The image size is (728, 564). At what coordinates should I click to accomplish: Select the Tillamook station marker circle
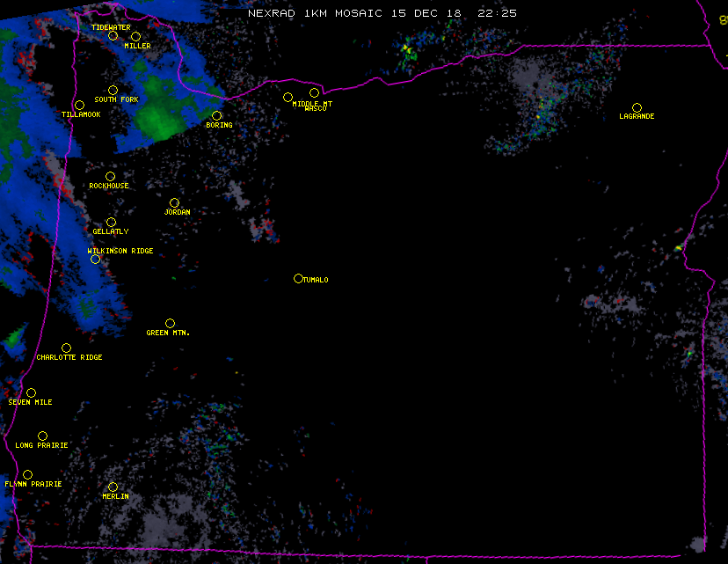coord(79,106)
